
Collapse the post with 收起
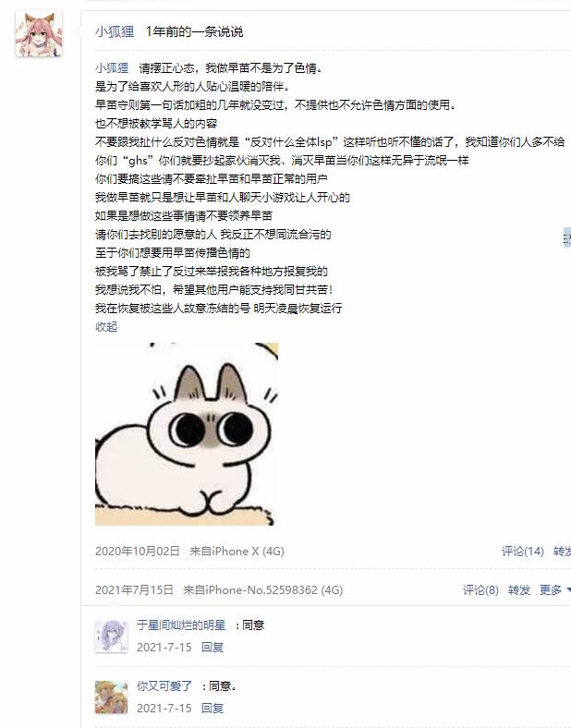pos(106,326)
